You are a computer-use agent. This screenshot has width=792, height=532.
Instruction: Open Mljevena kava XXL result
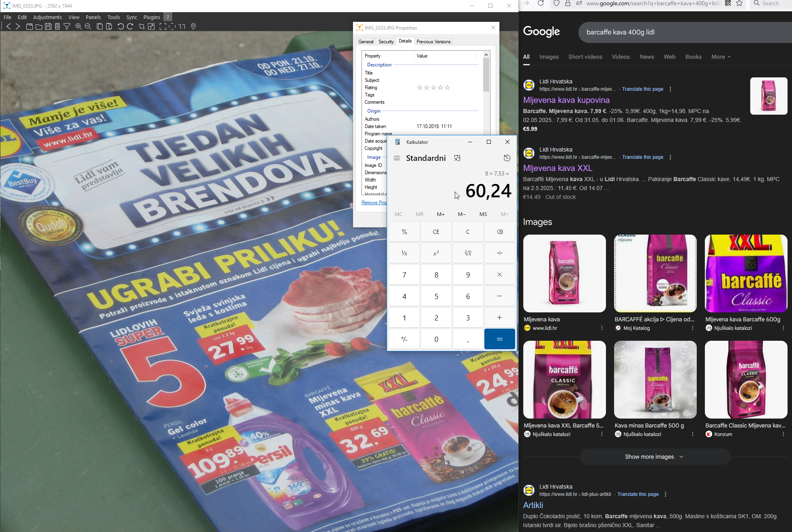(x=558, y=168)
